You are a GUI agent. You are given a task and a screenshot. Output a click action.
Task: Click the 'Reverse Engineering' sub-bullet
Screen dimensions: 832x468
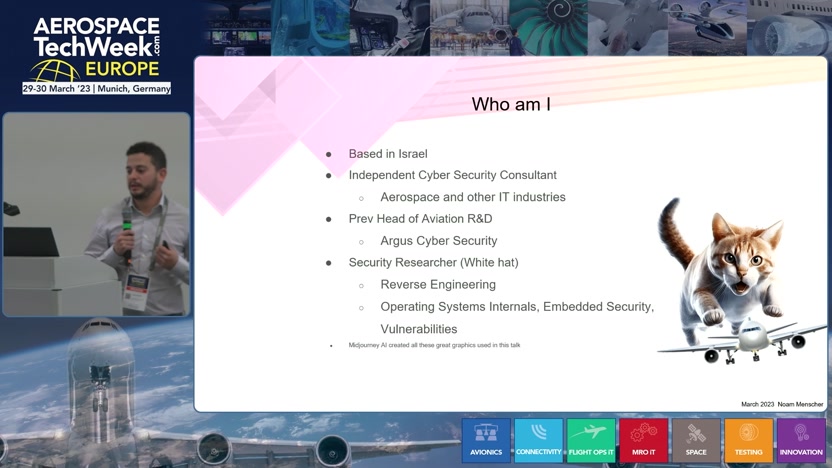[438, 284]
